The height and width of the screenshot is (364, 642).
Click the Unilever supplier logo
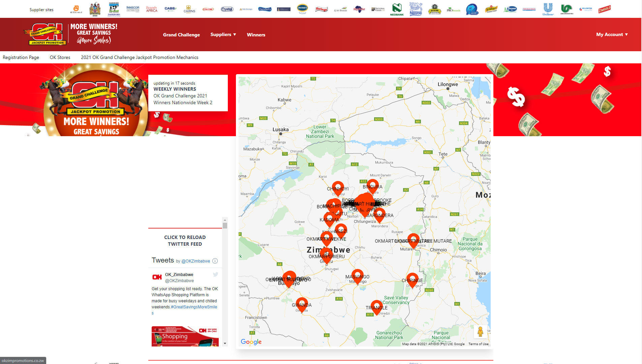(548, 9)
